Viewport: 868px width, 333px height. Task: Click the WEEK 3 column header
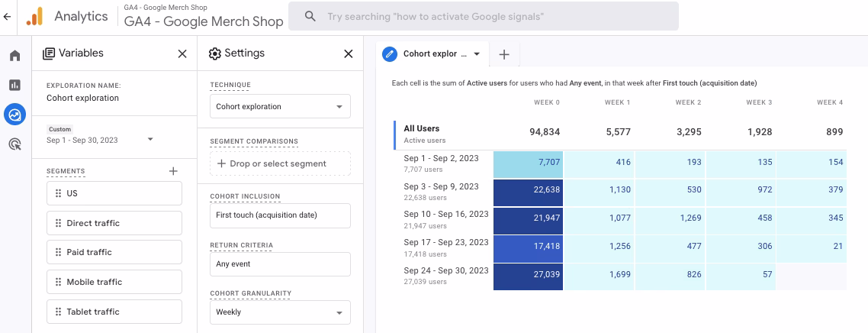pos(759,102)
